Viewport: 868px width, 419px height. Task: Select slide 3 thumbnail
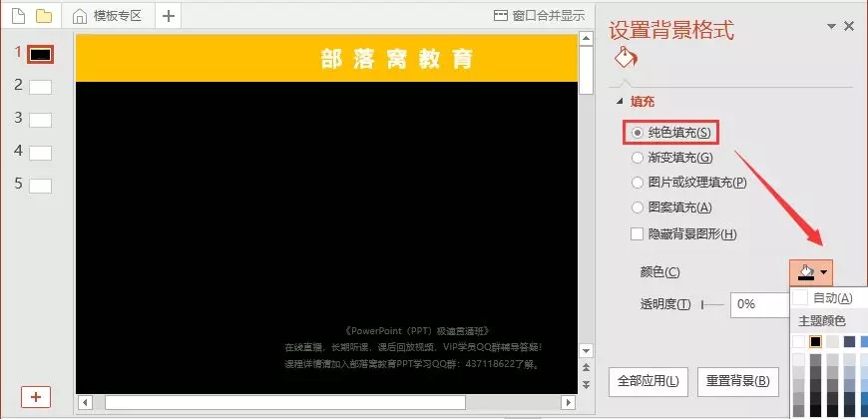coord(41,120)
